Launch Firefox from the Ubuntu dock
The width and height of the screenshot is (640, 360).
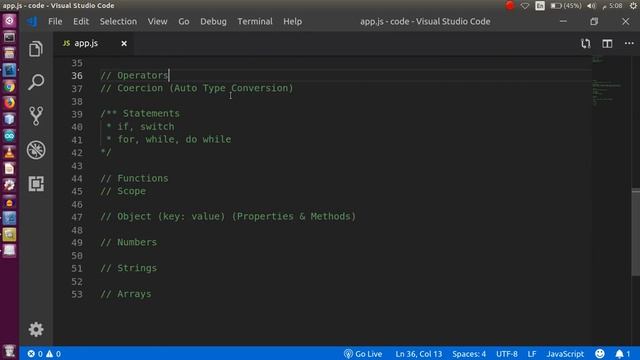(x=9, y=103)
